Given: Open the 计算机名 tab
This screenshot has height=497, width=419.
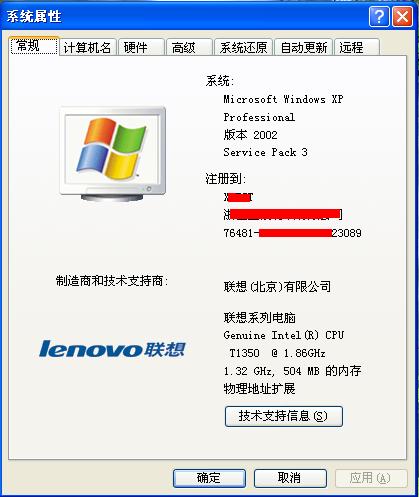Looking at the screenshot, I should 87,47.
